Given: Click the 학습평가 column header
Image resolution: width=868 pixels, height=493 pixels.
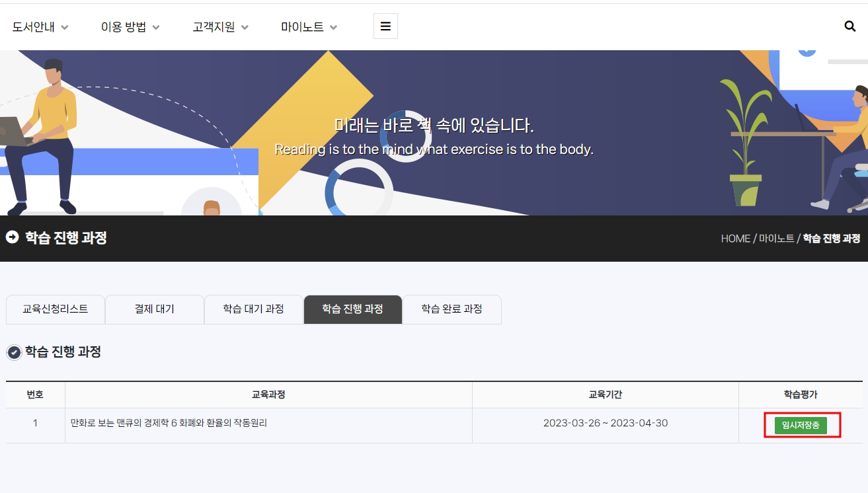Looking at the screenshot, I should (x=800, y=395).
